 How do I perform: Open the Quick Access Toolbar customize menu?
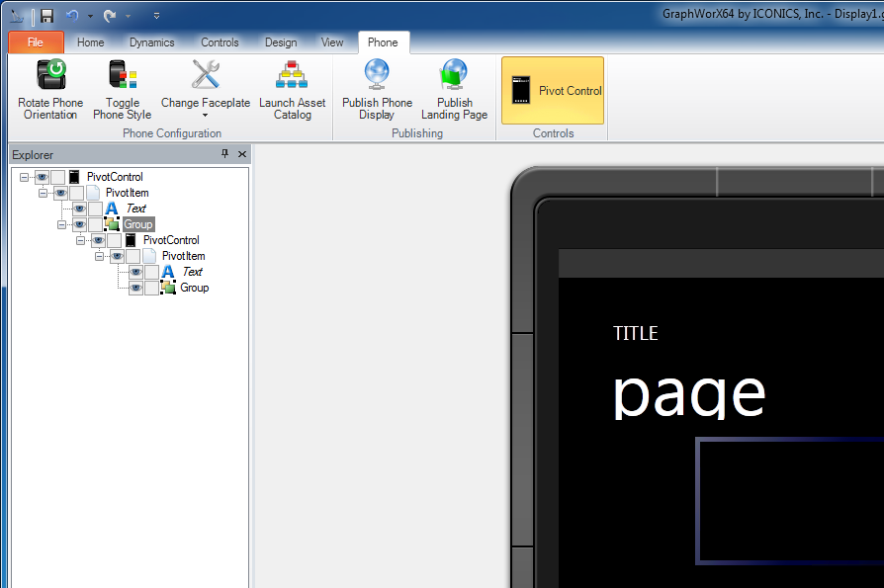click(x=156, y=16)
